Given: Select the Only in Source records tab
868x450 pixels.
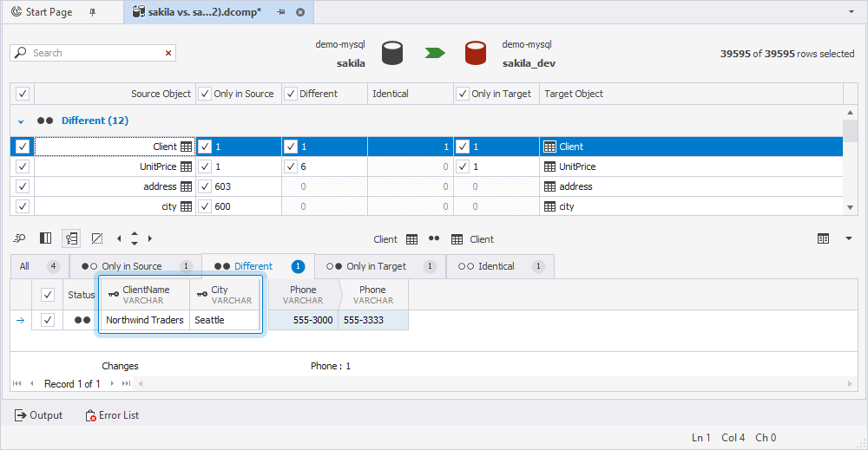Looking at the screenshot, I should click(x=135, y=266).
